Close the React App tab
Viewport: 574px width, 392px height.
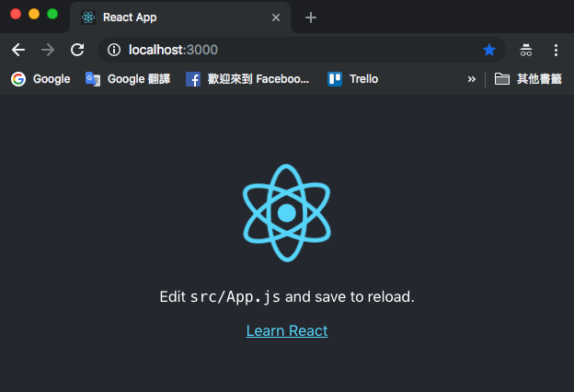pyautogui.click(x=276, y=17)
